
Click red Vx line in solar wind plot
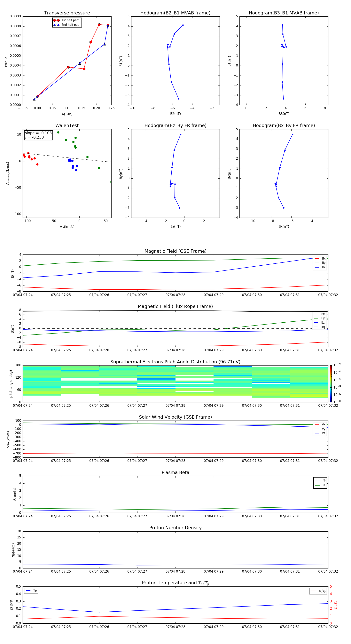coord(175,453)
